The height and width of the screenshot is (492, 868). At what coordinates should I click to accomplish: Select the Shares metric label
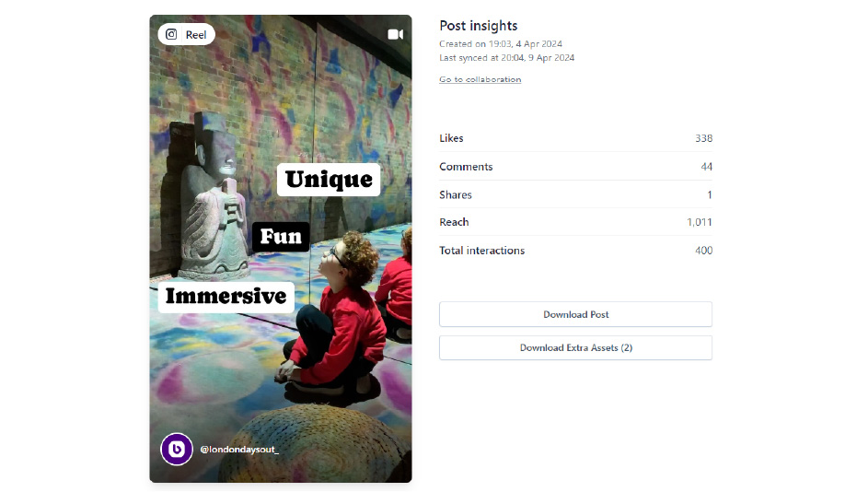click(456, 195)
